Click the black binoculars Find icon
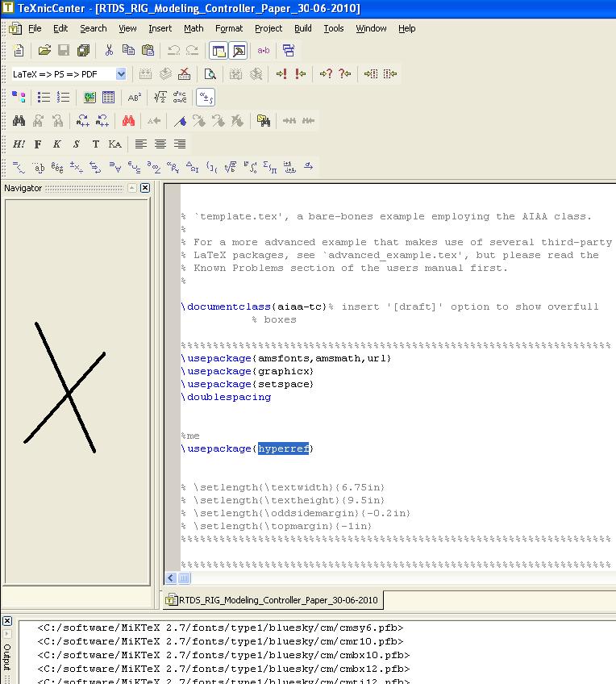The image size is (616, 684). tap(19, 121)
